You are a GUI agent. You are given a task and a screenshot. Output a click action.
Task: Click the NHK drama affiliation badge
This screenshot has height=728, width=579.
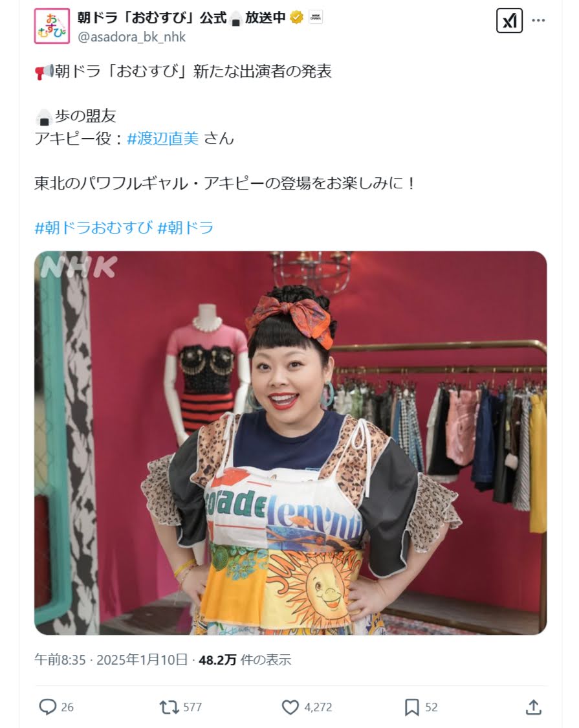click(316, 17)
